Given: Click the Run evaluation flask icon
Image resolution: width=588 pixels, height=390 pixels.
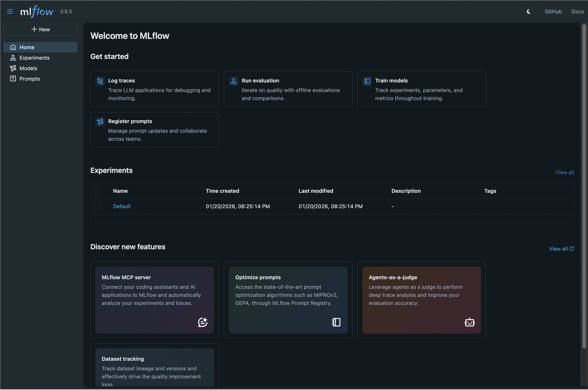Looking at the screenshot, I should tap(233, 81).
